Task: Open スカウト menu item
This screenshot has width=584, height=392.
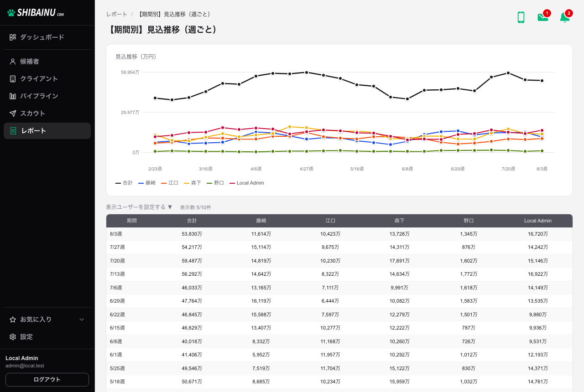Action: (x=47, y=113)
